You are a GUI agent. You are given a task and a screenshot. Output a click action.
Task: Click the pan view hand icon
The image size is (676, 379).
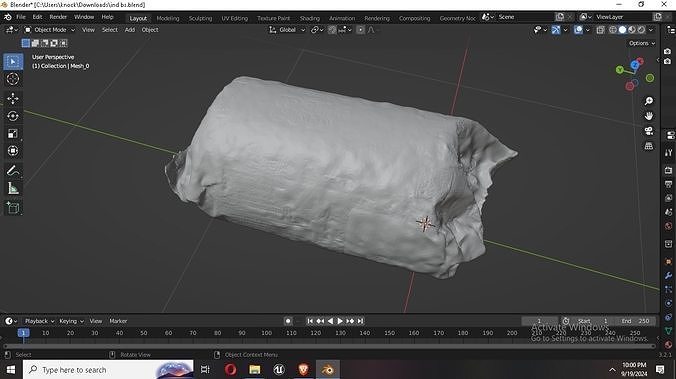[x=648, y=116]
